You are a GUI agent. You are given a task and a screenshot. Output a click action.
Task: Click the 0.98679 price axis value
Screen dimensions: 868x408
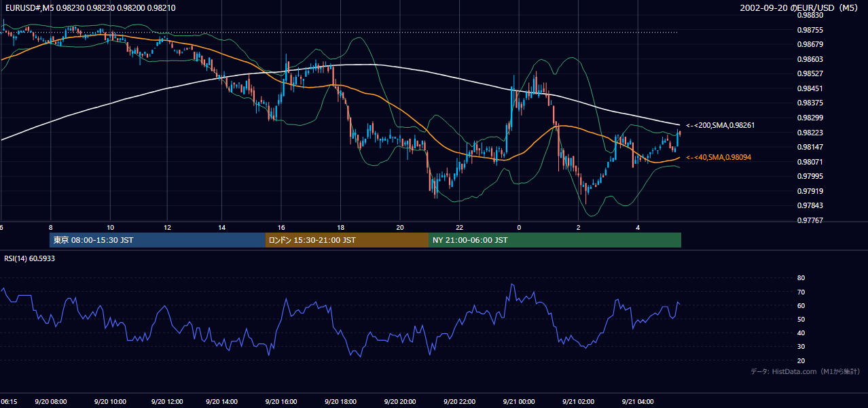pos(810,45)
